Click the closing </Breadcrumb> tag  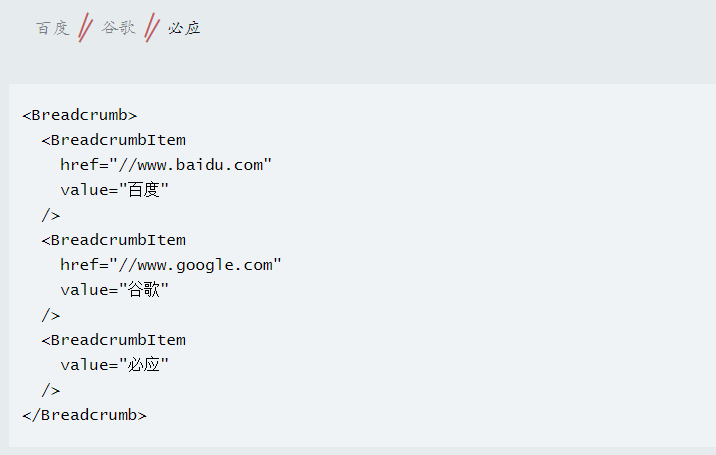click(x=84, y=415)
